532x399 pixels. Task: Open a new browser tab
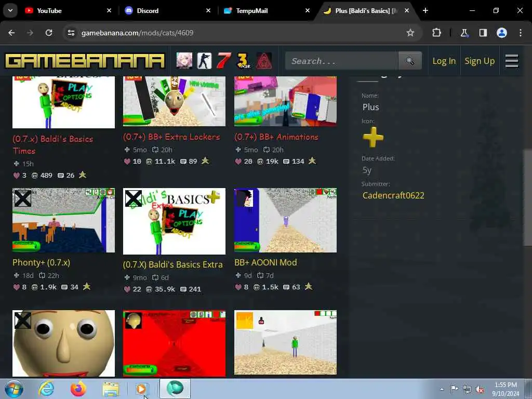pyautogui.click(x=425, y=10)
